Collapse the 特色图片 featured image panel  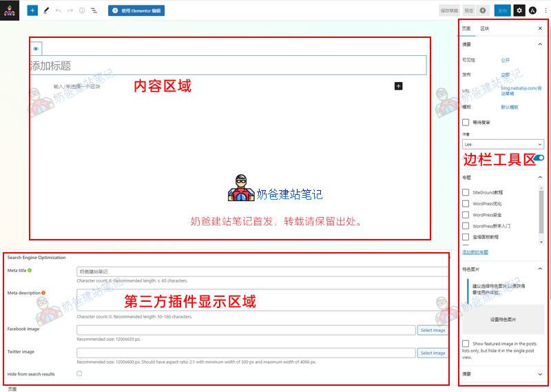tap(540, 269)
